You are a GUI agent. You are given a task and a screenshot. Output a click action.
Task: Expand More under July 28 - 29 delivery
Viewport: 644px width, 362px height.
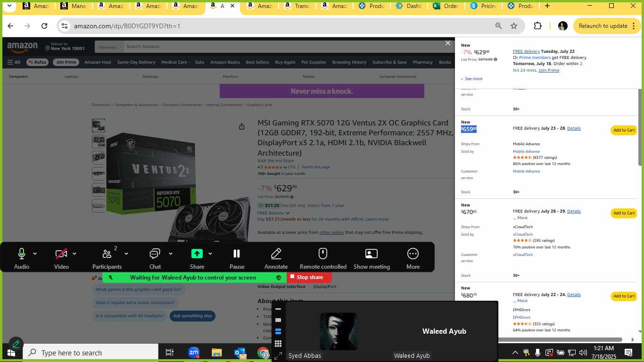pyautogui.click(x=522, y=218)
